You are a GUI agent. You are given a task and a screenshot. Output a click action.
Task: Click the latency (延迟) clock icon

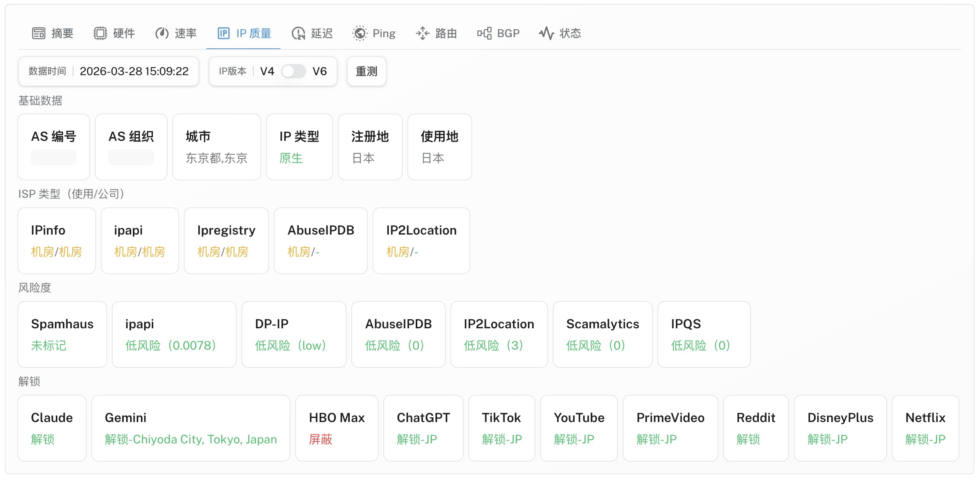298,33
